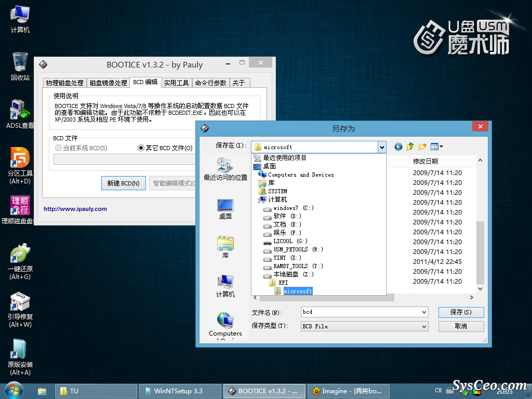Select 文档 (E:) drive

[283, 224]
